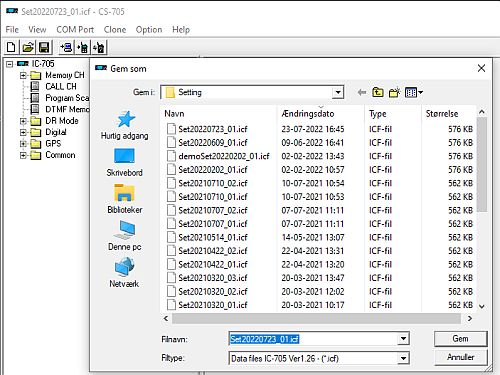Open the Filtype dropdown arrow
Viewport: 500px width, 375px height.
[x=403, y=358]
